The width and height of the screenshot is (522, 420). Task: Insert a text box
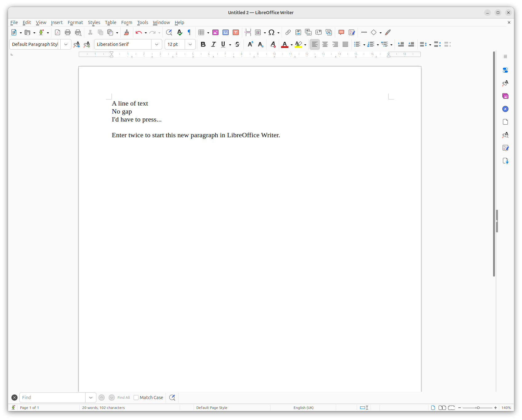(236, 32)
